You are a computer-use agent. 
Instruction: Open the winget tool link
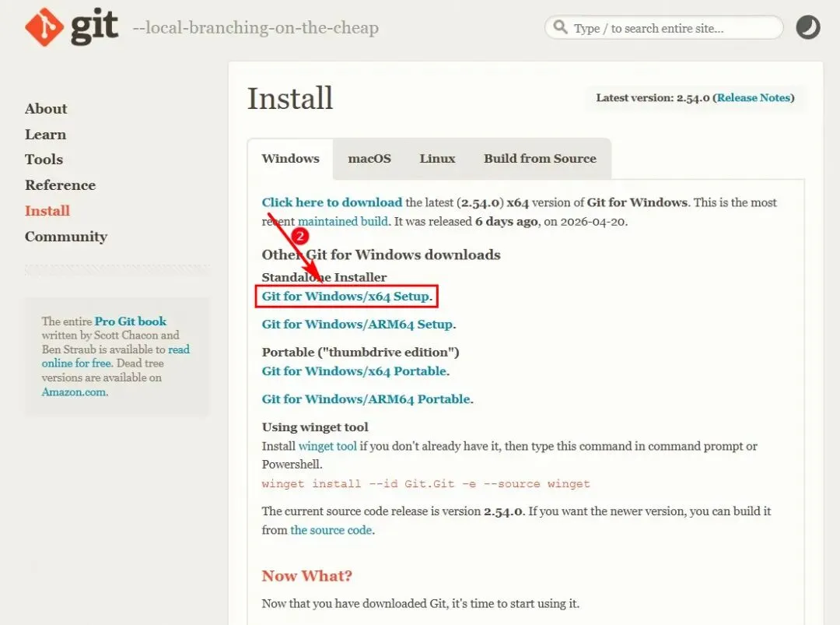(327, 446)
